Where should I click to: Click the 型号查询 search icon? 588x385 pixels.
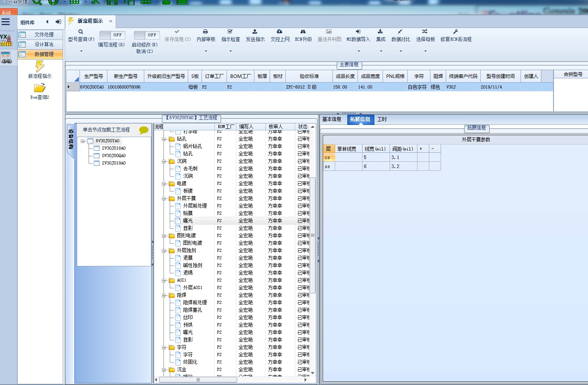coord(81,32)
